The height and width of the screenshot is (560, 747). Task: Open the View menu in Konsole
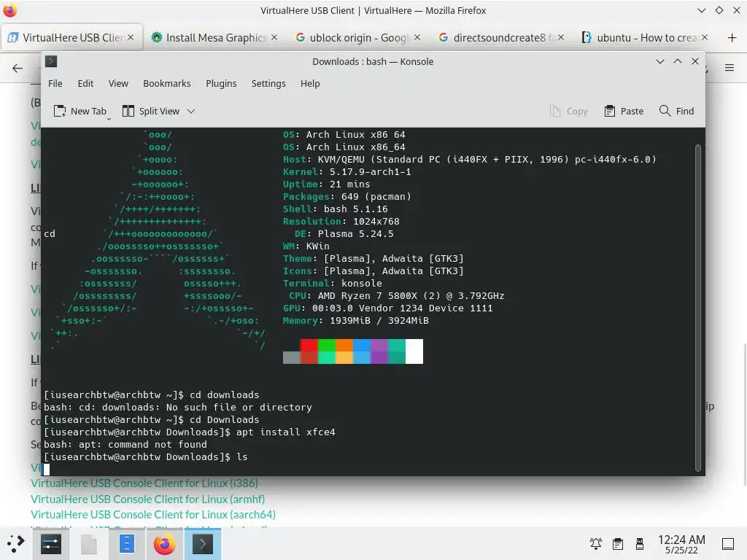(118, 83)
